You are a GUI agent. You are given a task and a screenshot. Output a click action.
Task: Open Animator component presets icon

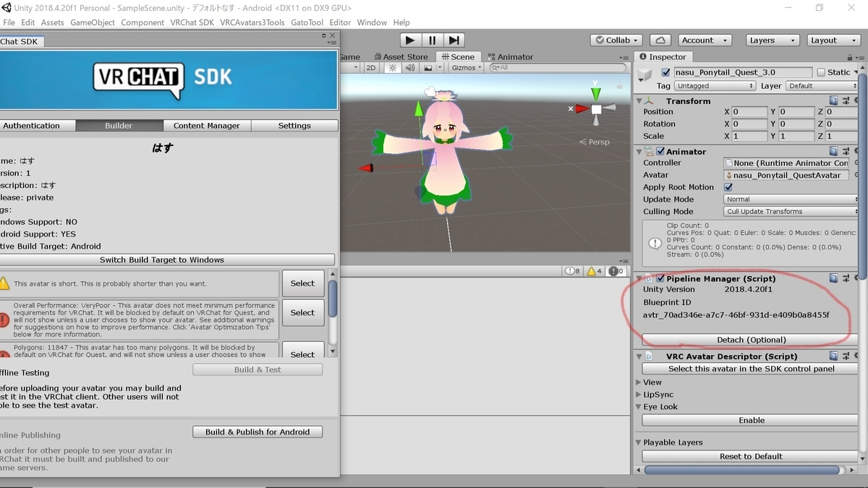tap(846, 152)
